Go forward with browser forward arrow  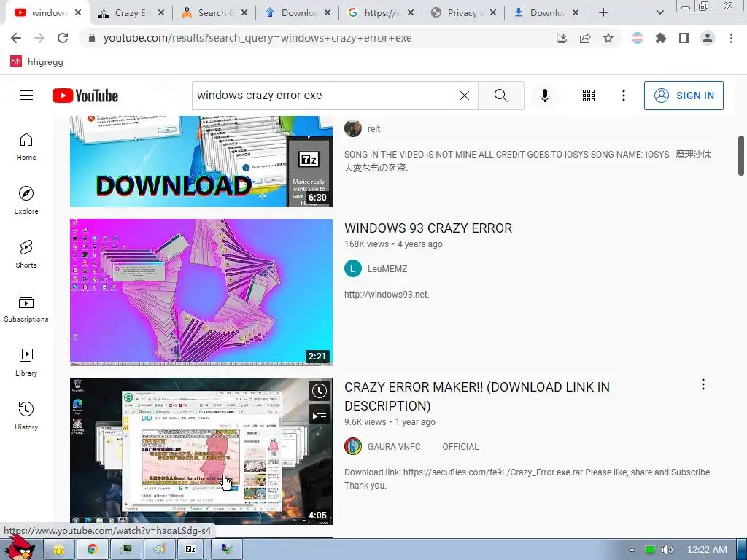point(39,38)
